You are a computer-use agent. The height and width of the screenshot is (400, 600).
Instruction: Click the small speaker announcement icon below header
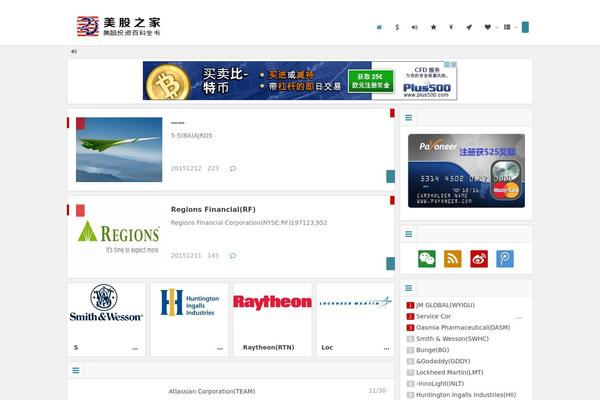[x=74, y=51]
